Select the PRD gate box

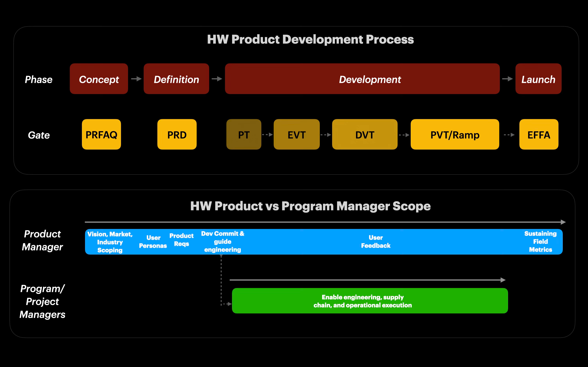tap(177, 134)
